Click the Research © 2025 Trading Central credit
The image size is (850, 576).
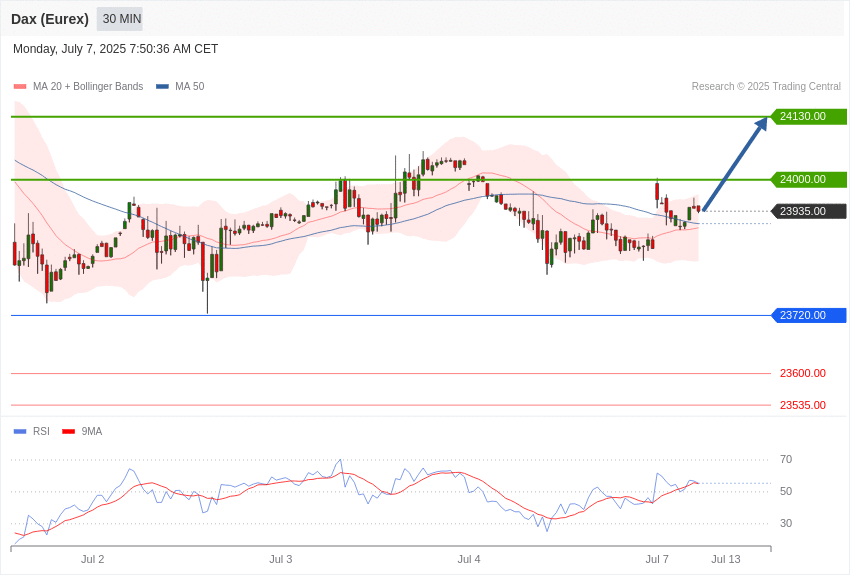766,86
